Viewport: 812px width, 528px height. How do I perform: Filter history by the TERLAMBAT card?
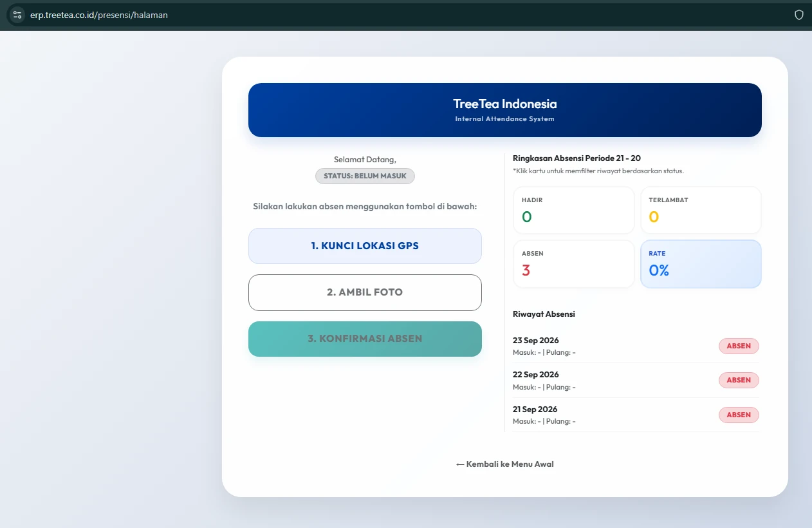[x=701, y=211]
